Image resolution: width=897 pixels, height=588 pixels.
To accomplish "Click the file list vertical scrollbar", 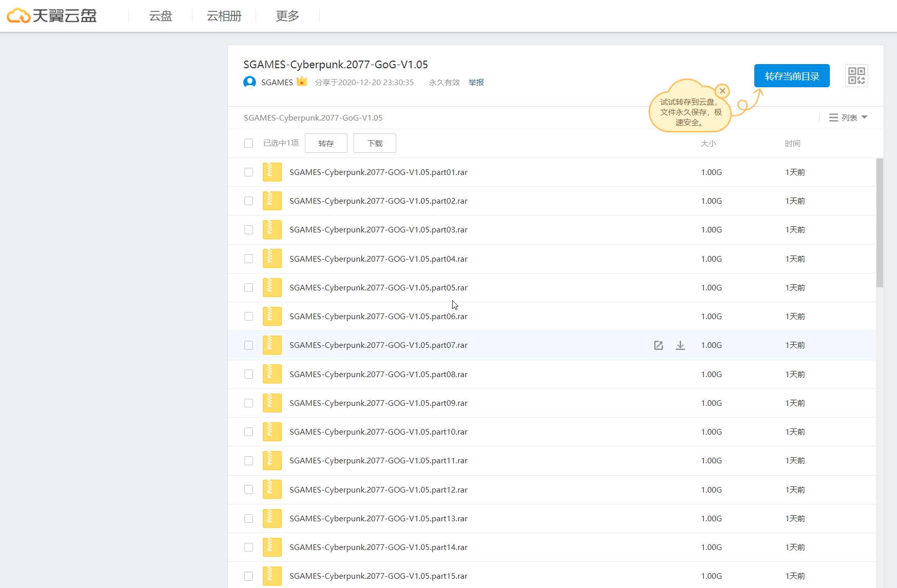I will click(880, 223).
